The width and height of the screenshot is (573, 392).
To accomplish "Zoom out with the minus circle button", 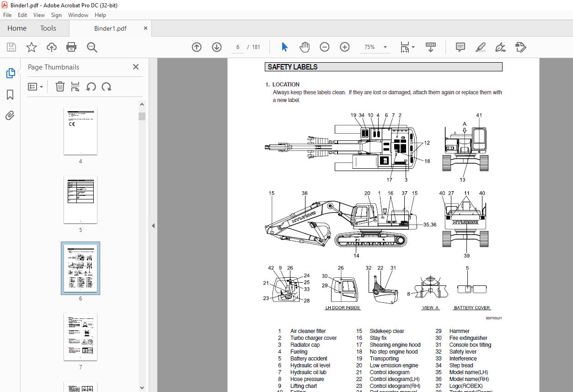I will tap(325, 47).
